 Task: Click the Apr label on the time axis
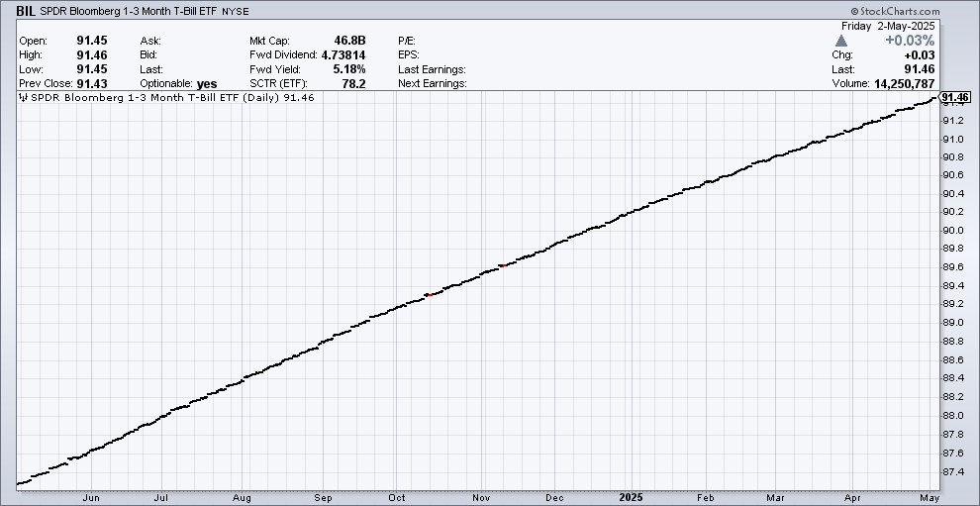(x=852, y=498)
